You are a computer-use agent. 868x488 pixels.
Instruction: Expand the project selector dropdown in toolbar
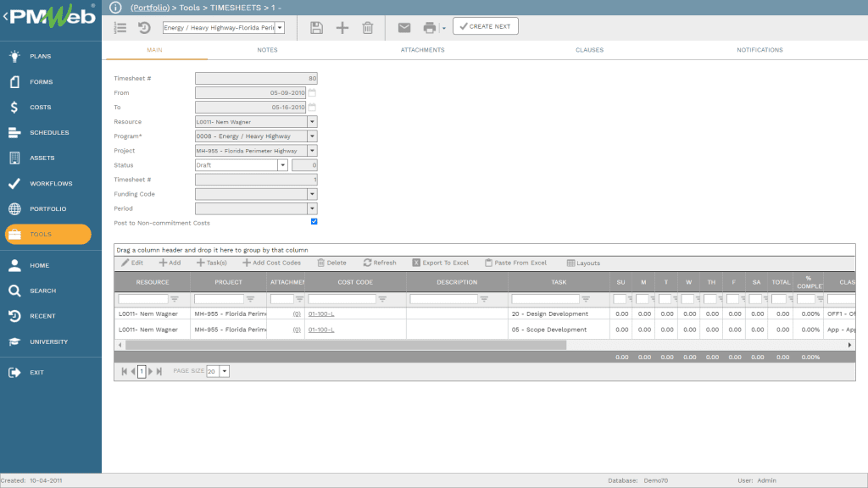tap(280, 28)
